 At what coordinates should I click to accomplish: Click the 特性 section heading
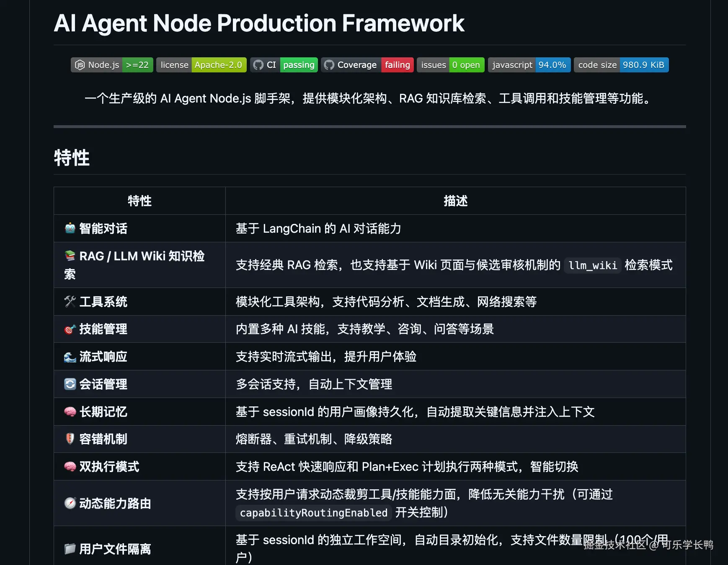point(72,158)
